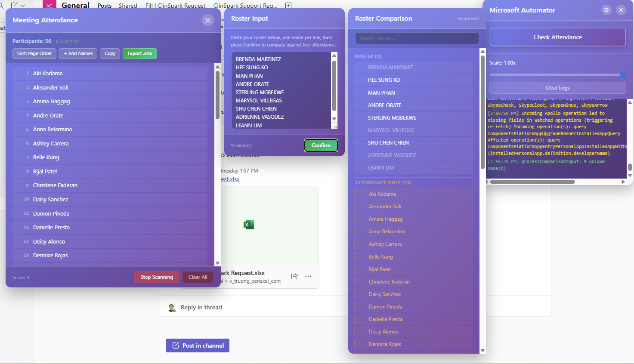Click Reply in thread
This screenshot has height=364, width=634.
point(201,307)
